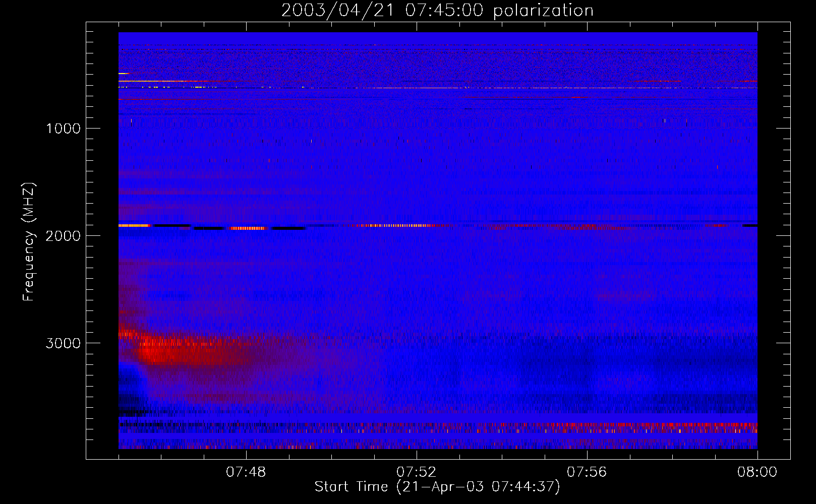Select the 2000 frequency axis label
This screenshot has height=504, width=816.
pos(63,236)
